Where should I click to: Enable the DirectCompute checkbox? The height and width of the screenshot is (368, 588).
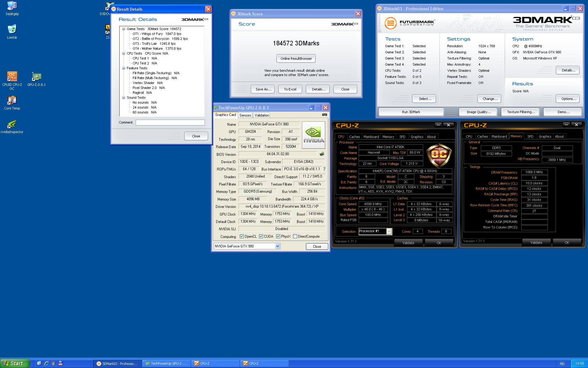pyautogui.click(x=295, y=236)
